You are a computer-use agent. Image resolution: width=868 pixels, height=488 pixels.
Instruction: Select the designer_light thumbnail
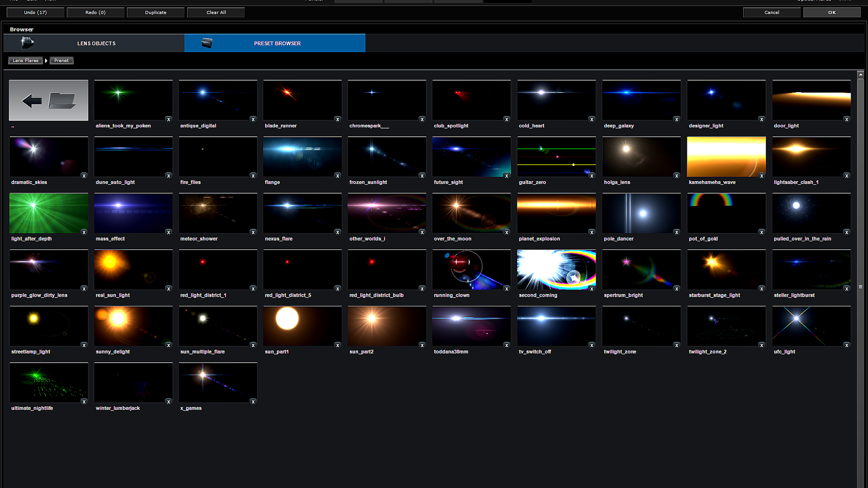click(726, 100)
